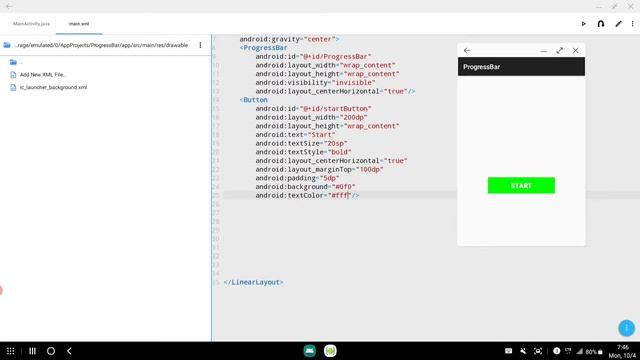Click the <Button tag in the code
This screenshot has width=640, height=360.
pos(254,100)
